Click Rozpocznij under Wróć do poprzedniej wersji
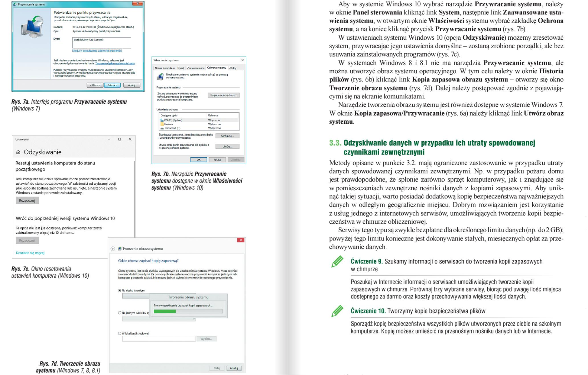588x375 pixels. click(27, 240)
